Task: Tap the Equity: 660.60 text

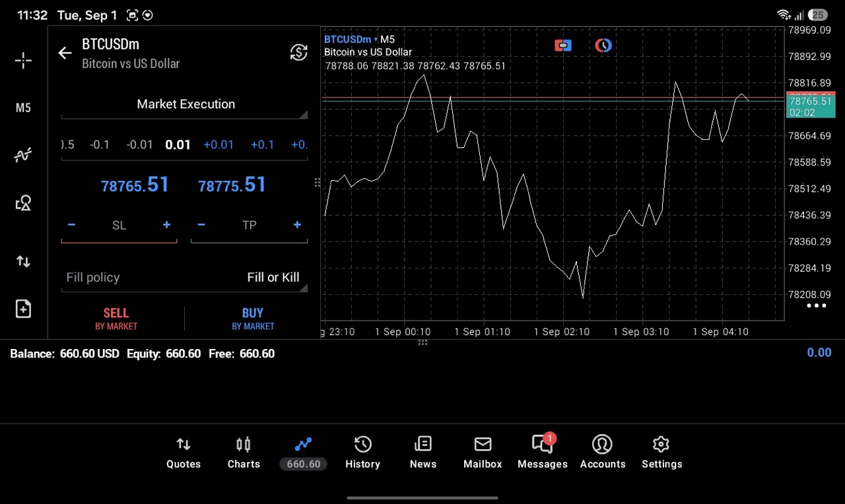Action: 164,354
